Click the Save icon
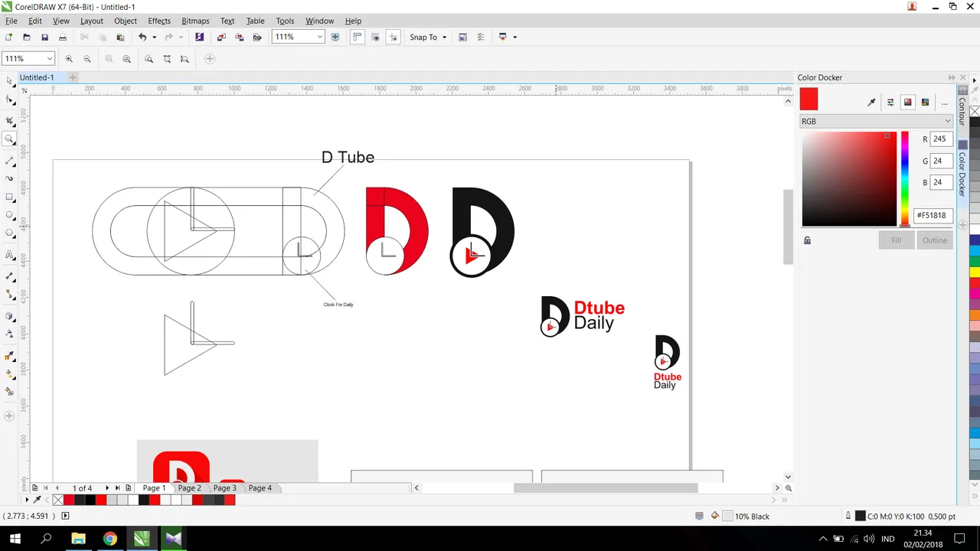 click(44, 37)
